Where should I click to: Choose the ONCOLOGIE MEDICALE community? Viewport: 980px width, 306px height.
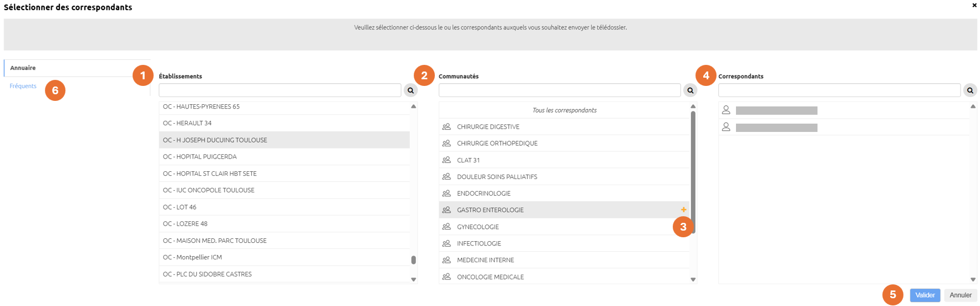[x=564, y=277]
